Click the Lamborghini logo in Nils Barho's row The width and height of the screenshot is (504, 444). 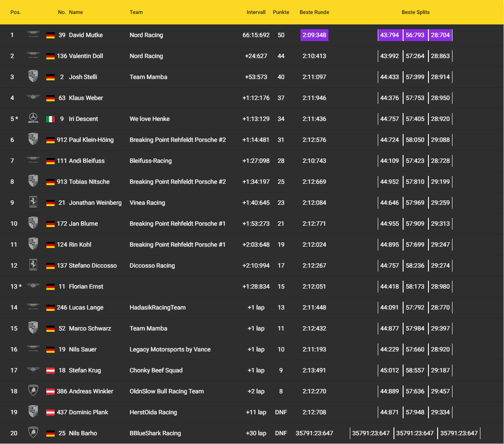[x=33, y=433]
